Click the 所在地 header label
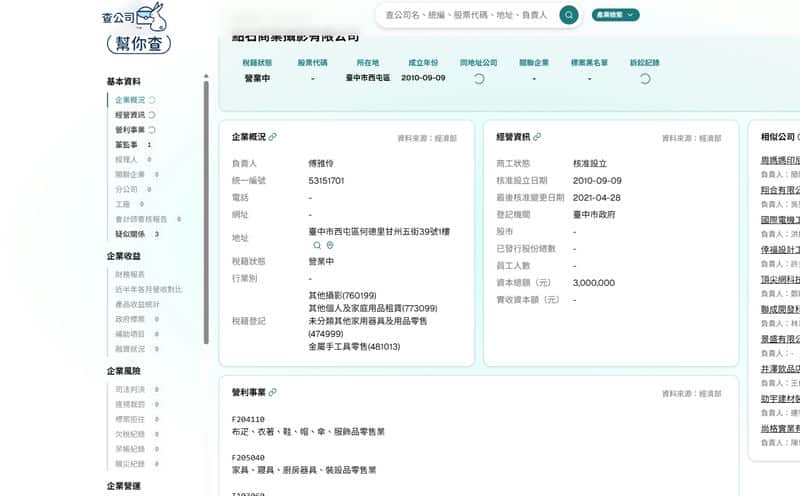Image resolution: width=800 pixels, height=496 pixels. [368, 63]
